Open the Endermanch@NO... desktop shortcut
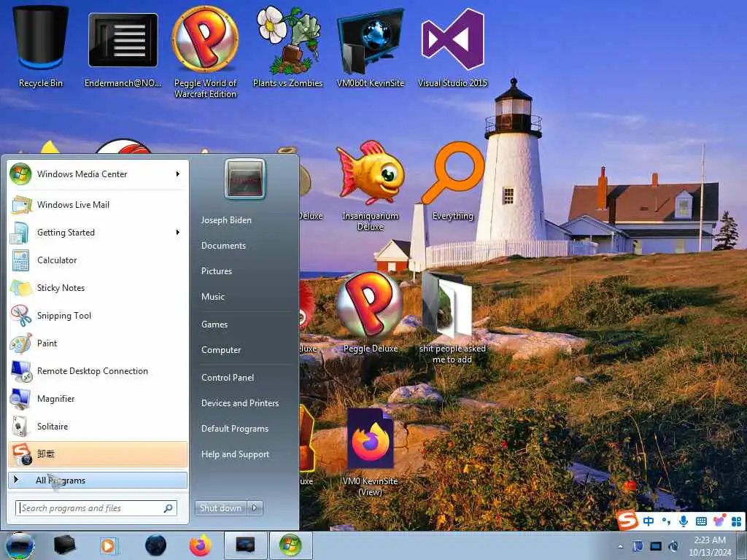Screen dimensions: 747x560 coord(123,47)
